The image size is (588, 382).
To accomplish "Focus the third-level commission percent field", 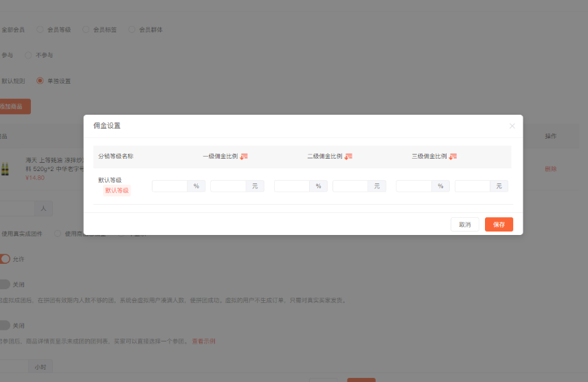I will (x=414, y=186).
